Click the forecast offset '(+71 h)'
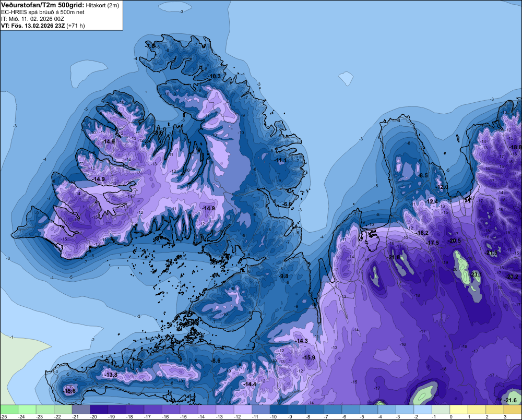 [x=76, y=26]
